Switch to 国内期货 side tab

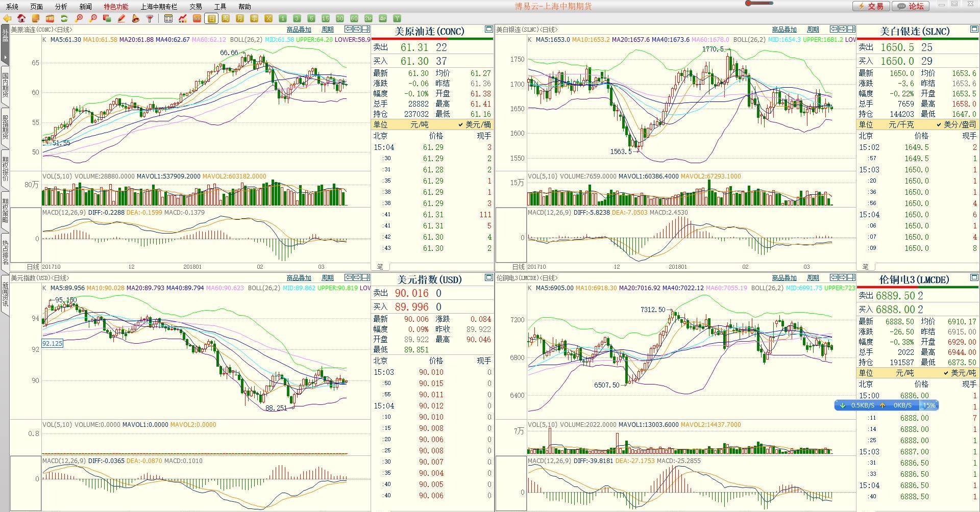pos(5,85)
